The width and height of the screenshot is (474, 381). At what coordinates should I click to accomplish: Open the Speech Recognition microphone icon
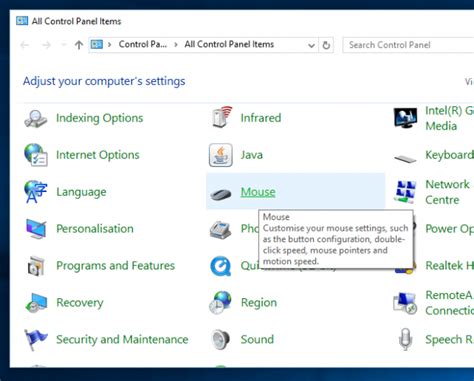[405, 339]
